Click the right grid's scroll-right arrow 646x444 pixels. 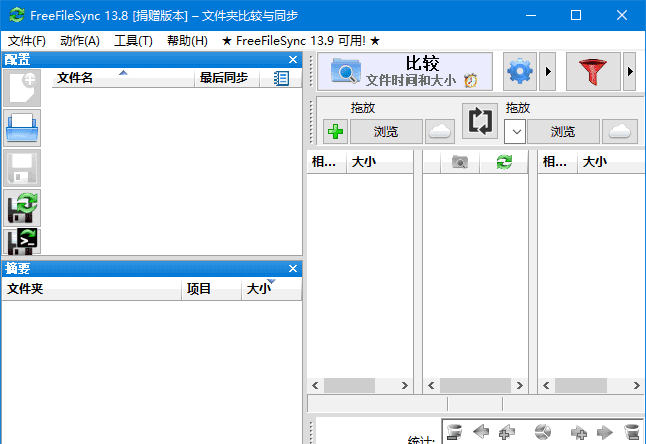click(x=637, y=386)
